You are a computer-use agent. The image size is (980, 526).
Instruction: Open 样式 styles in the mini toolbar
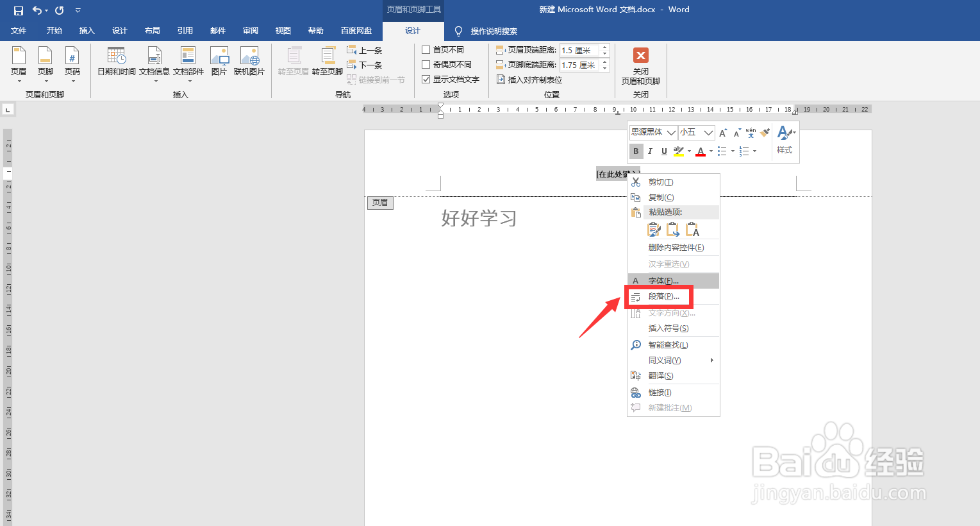click(x=785, y=140)
